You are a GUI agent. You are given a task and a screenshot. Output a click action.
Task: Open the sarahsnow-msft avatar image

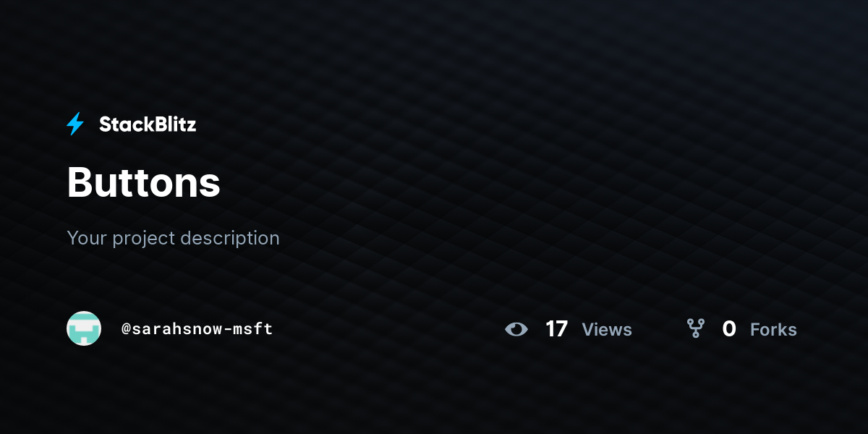[84, 328]
